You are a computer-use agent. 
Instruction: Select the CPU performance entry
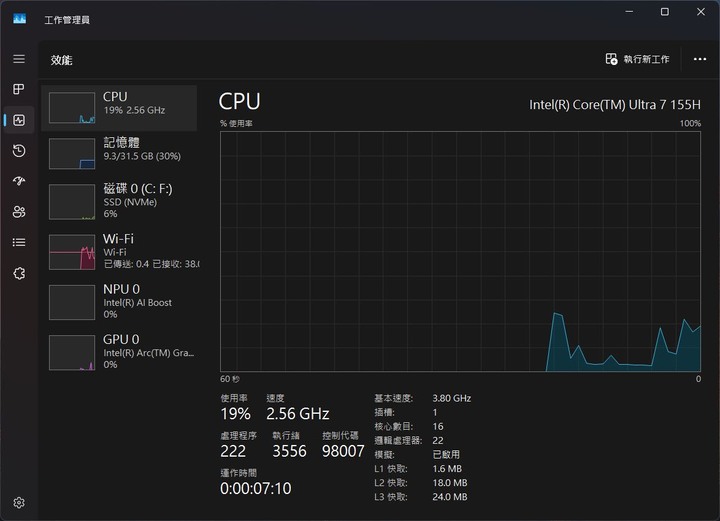[x=119, y=108]
